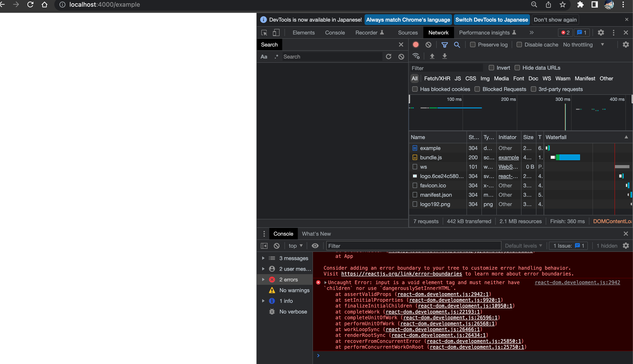Image resolution: width=633 pixels, height=364 pixels.
Task: Check Hide data URLs
Action: (x=517, y=68)
